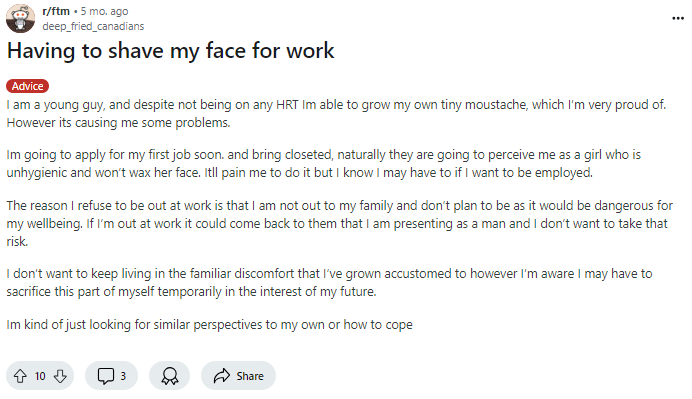
Task: Click the paragraph starting "I am a young guy"
Action: (x=336, y=113)
